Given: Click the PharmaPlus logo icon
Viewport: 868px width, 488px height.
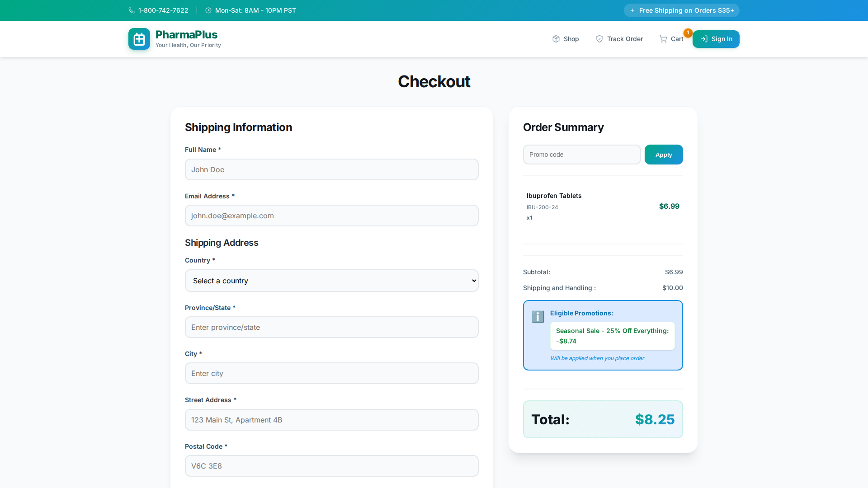Looking at the screenshot, I should pyautogui.click(x=139, y=39).
